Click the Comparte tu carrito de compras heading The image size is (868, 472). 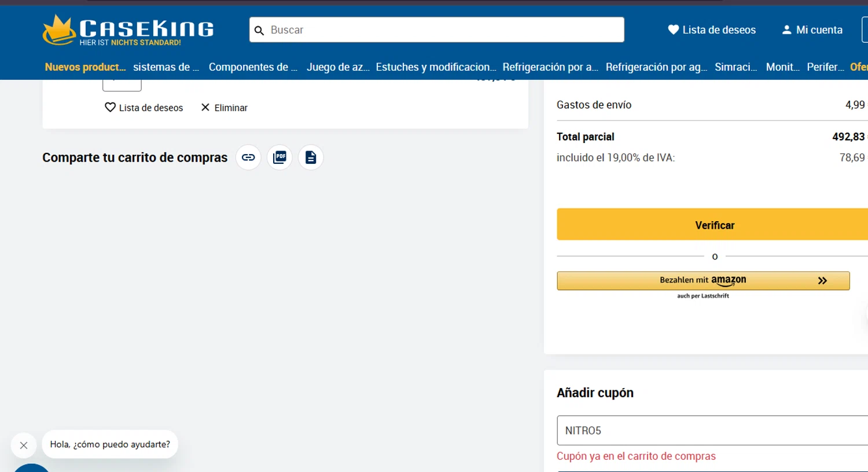click(135, 158)
